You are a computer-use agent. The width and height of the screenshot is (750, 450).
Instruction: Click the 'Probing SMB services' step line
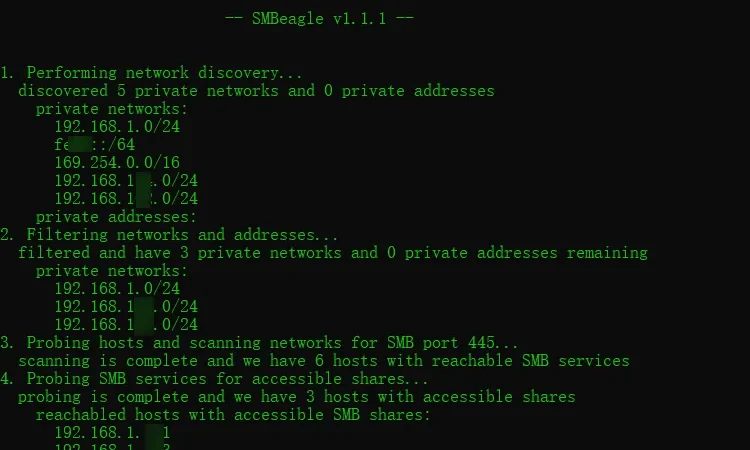tap(214, 379)
